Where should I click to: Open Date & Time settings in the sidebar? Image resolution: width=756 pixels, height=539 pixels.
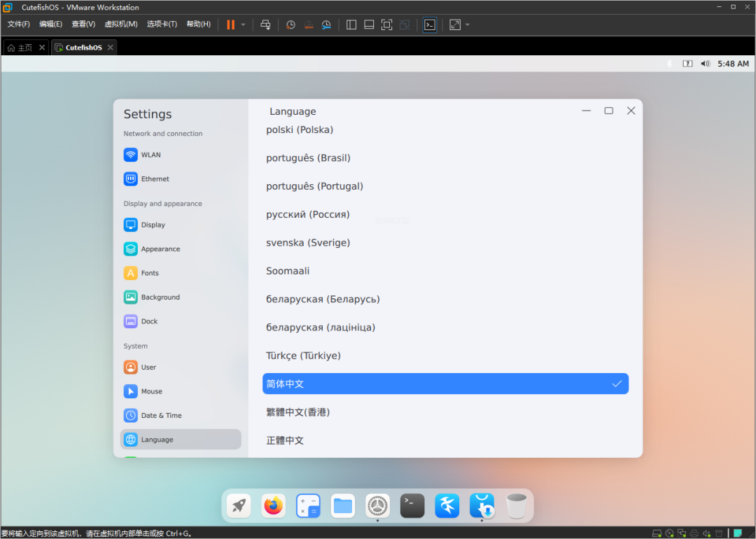point(181,416)
